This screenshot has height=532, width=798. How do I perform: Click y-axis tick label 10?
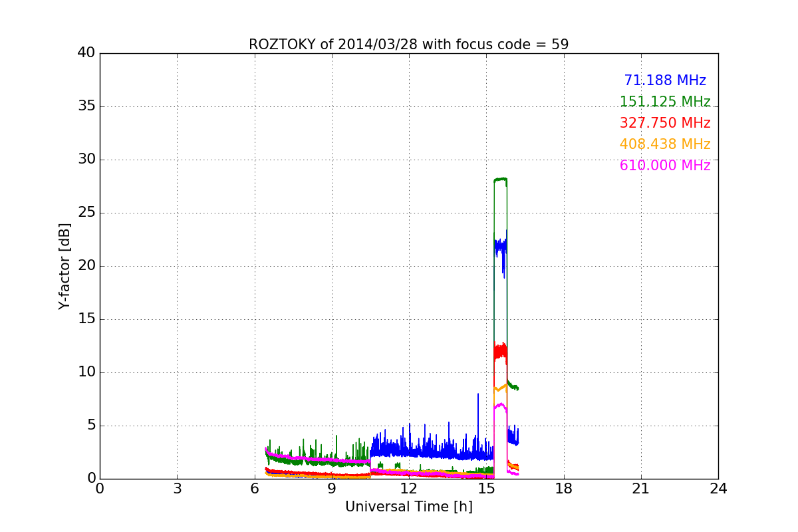86,372
